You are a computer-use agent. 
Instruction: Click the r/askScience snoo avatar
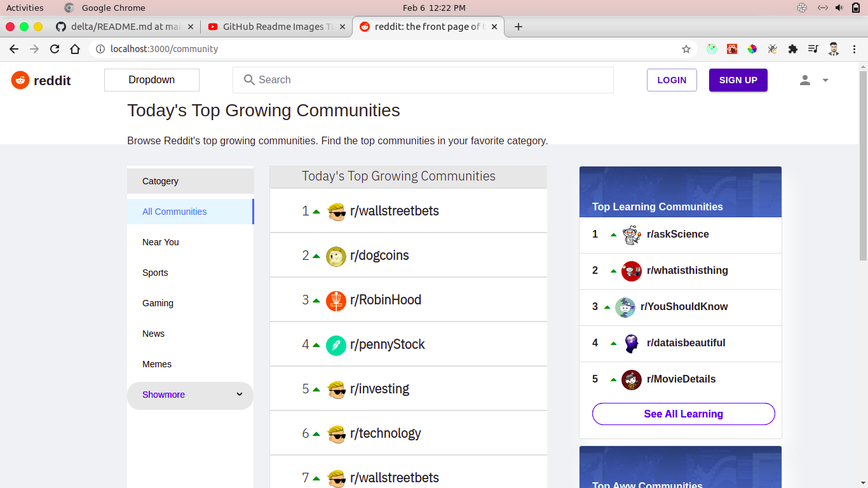pyautogui.click(x=632, y=235)
